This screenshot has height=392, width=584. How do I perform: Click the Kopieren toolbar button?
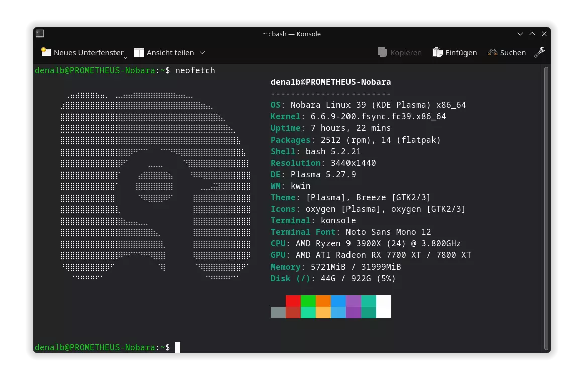point(400,53)
